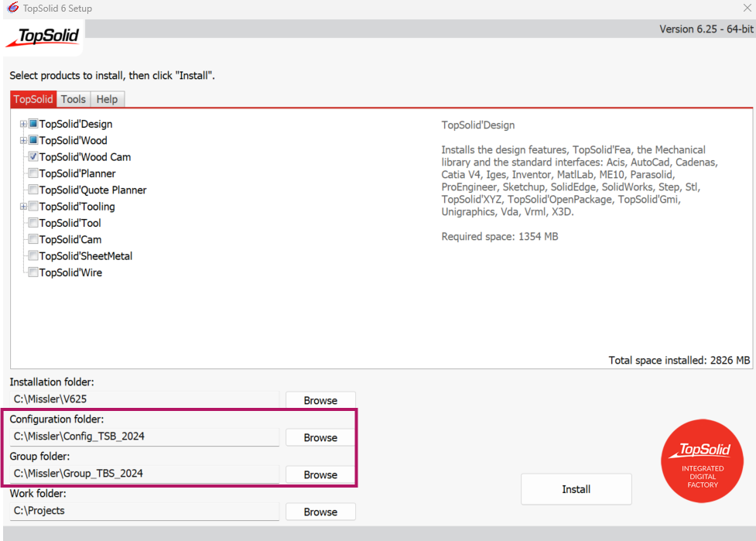
Task: Expand the TopSolid'Design tree node
Action: [x=23, y=124]
